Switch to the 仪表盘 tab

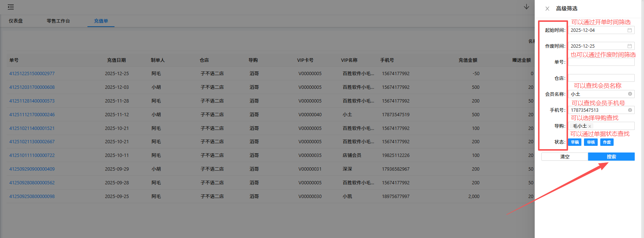16,21
